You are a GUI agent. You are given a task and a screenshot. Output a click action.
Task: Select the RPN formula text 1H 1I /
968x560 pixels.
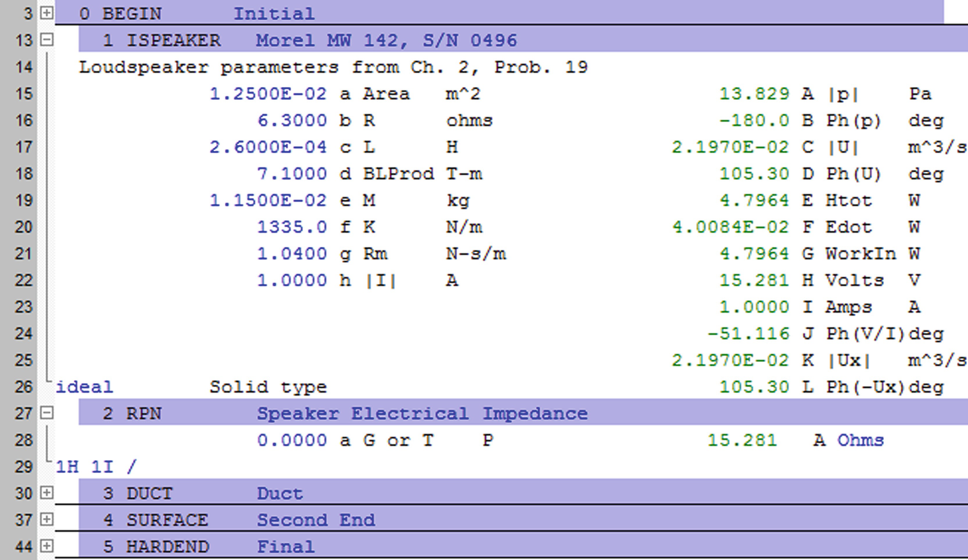(96, 466)
